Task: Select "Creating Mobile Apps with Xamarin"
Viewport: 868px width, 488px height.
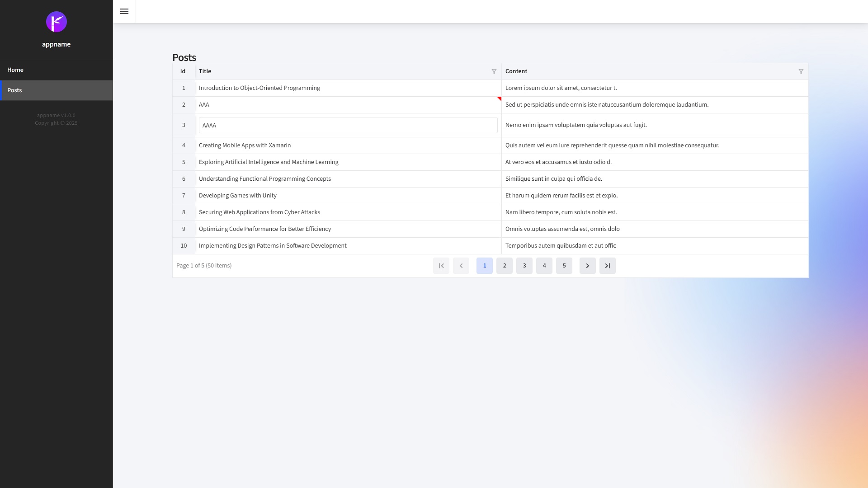Action: (x=348, y=145)
